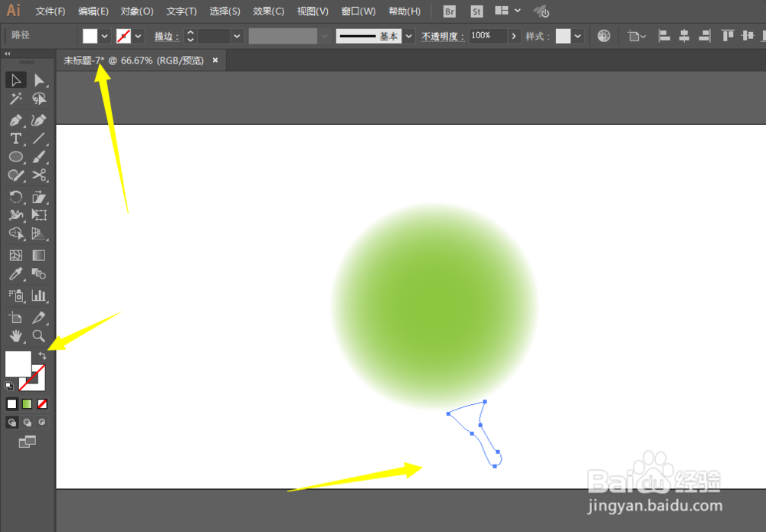Select the Gradient tool
This screenshot has height=532, width=766.
pos(39,255)
